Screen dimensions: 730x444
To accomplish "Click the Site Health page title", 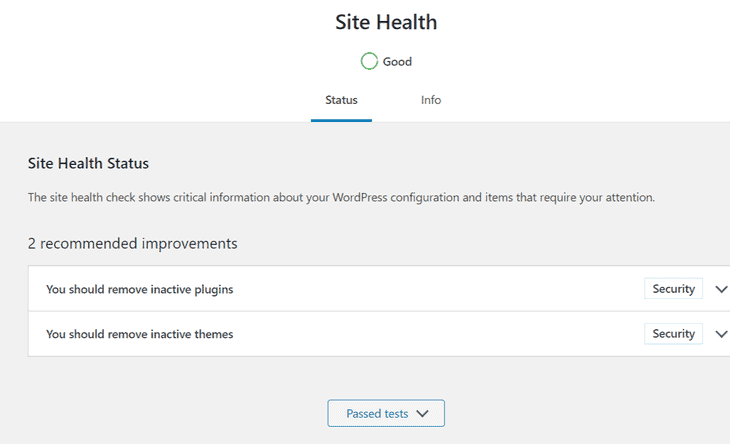I will (387, 22).
